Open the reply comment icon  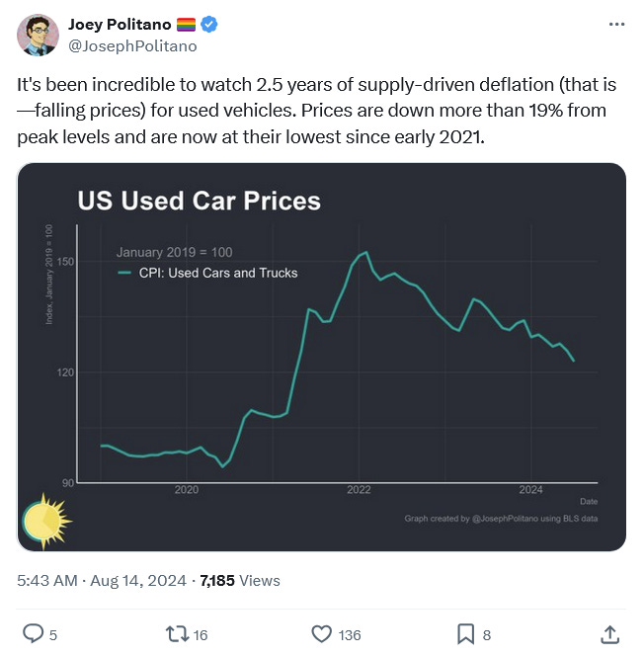tap(33, 634)
